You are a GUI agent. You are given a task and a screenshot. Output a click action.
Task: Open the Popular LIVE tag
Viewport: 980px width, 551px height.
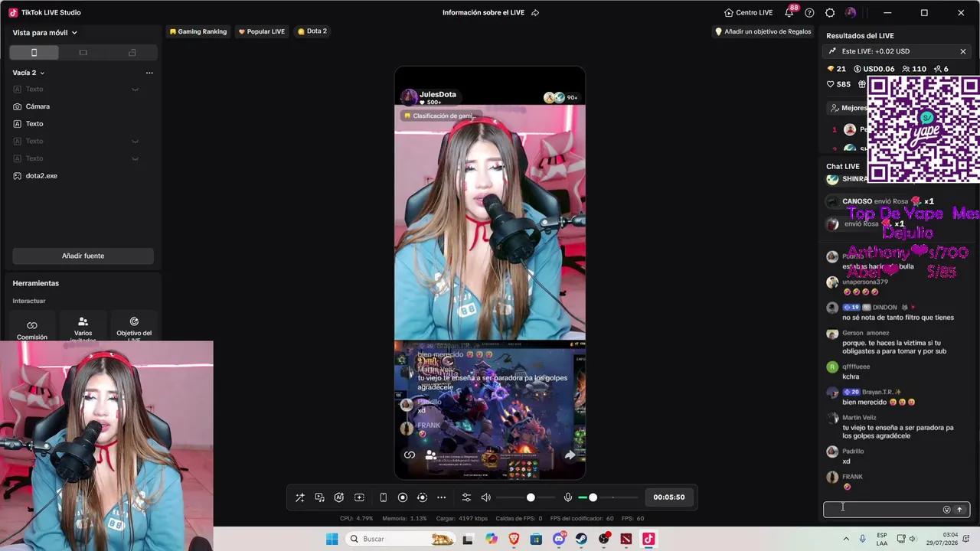coord(262,31)
